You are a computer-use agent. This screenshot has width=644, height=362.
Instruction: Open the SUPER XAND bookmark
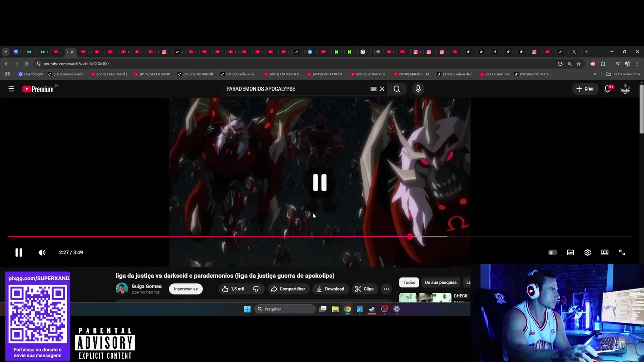[x=153, y=74]
